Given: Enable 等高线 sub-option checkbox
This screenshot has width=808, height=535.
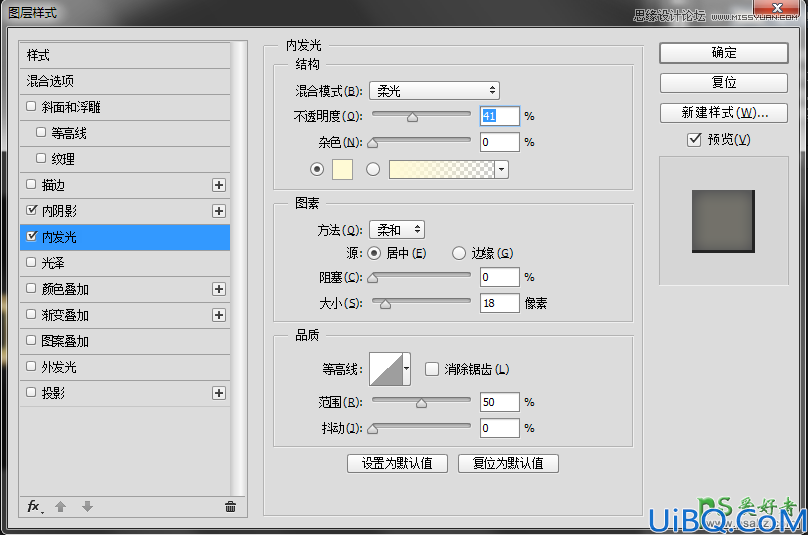Looking at the screenshot, I should pyautogui.click(x=41, y=132).
